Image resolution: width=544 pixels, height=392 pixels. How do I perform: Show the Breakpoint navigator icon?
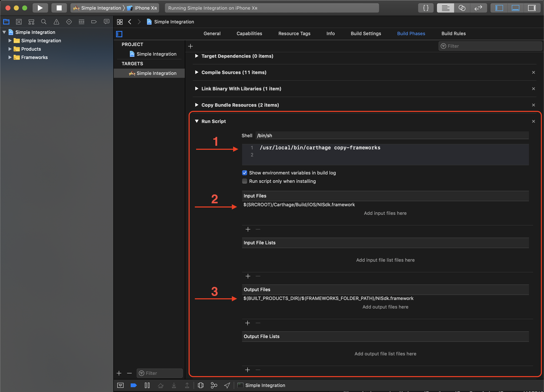94,22
